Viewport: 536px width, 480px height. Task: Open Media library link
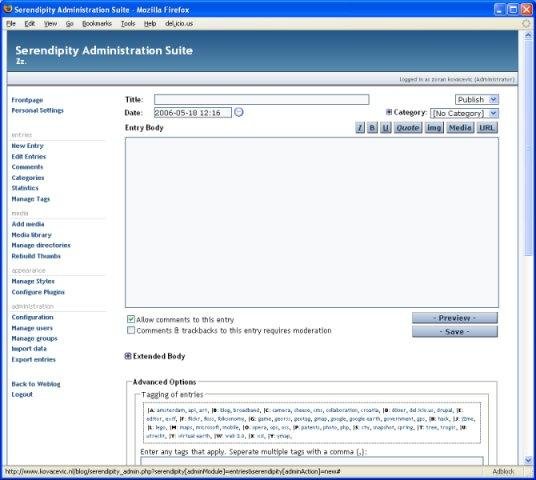click(31, 235)
